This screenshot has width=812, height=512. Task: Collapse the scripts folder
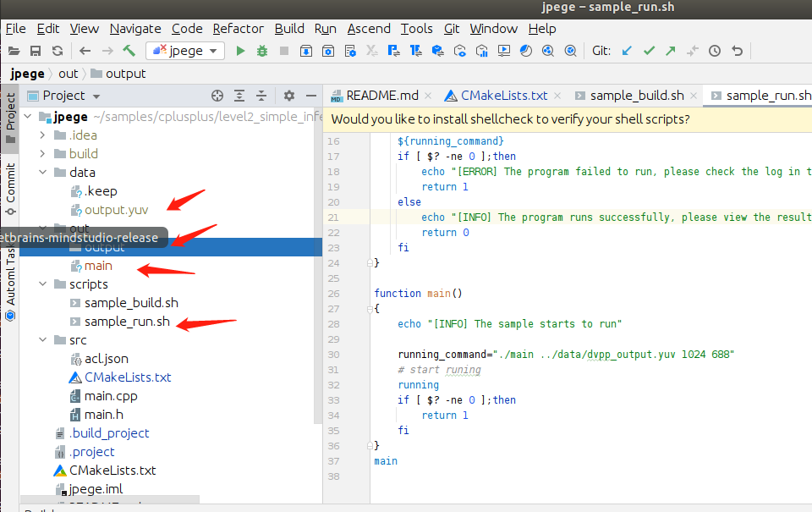click(x=43, y=284)
